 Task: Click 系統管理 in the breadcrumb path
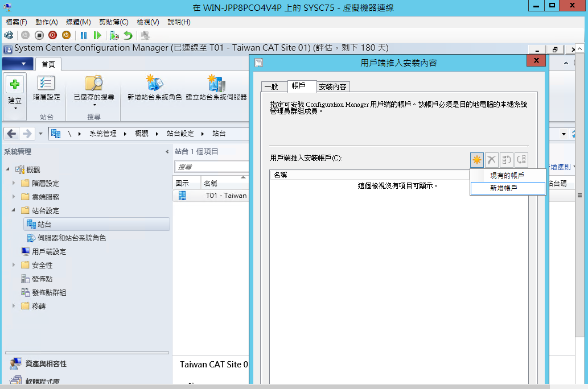[103, 134]
